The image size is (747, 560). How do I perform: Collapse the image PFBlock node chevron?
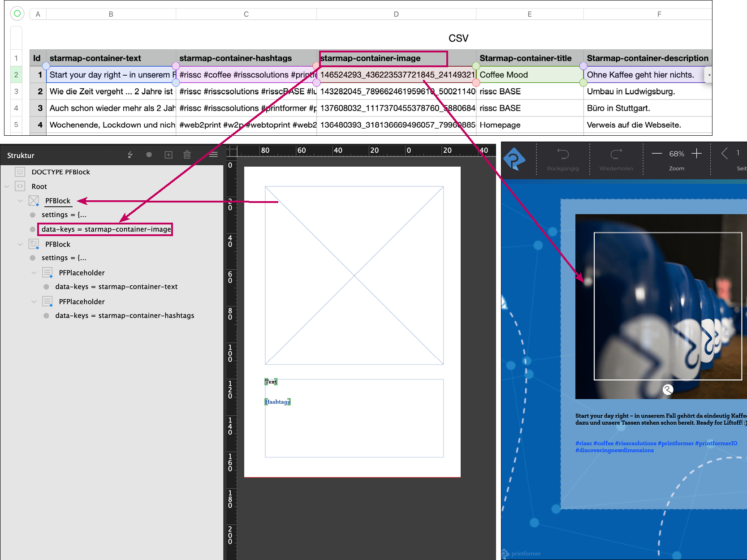click(x=20, y=201)
